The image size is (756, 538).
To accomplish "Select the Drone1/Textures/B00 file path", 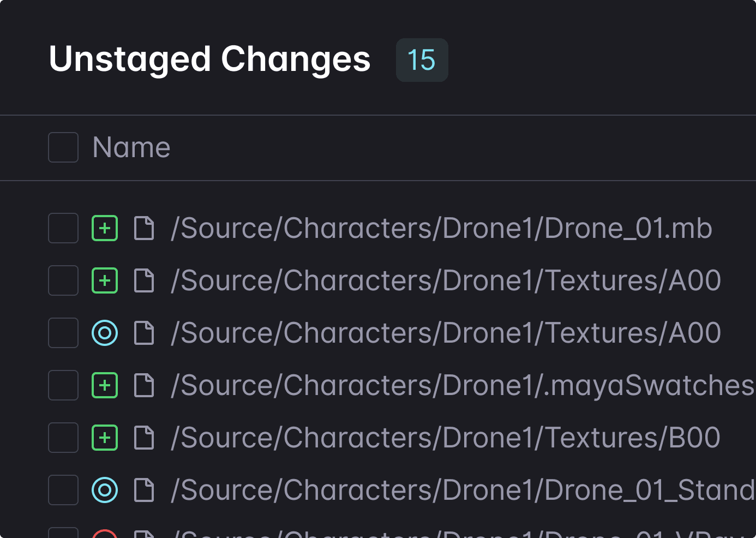I will click(x=445, y=438).
